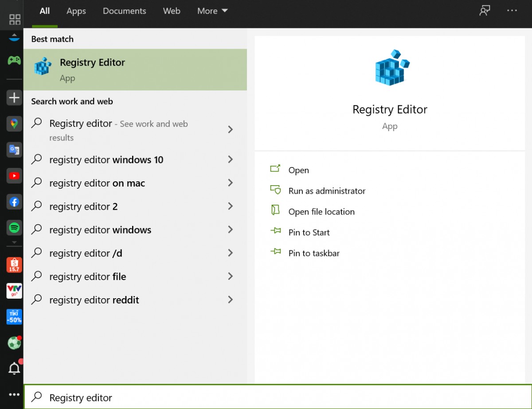Expand the 'registry editor on mac' suggestion arrow
532x409 pixels.
(230, 183)
